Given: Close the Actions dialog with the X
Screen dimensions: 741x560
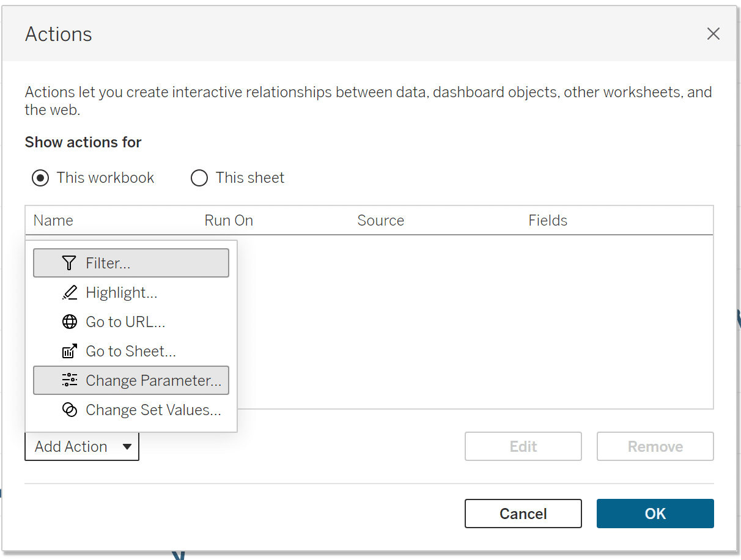Looking at the screenshot, I should tap(713, 34).
